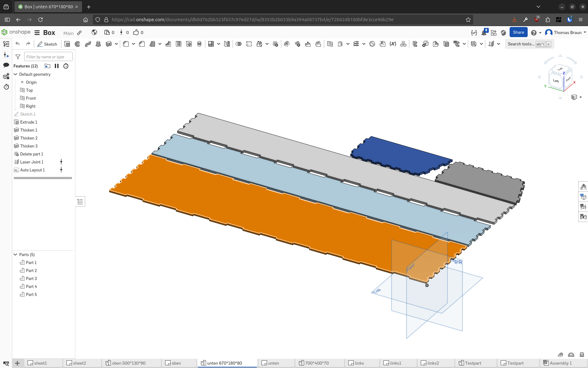Click the Share button
Image resolution: width=588 pixels, height=368 pixels.
click(518, 32)
